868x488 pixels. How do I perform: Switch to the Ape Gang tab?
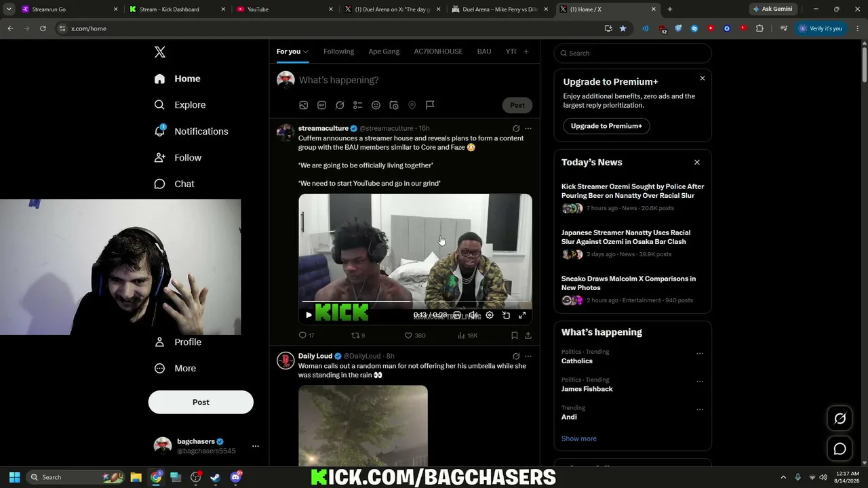384,52
